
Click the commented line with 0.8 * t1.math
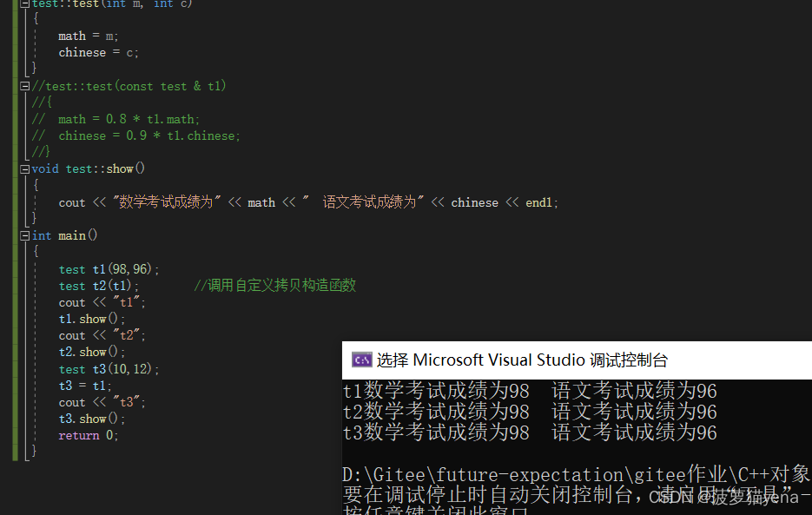click(x=116, y=119)
